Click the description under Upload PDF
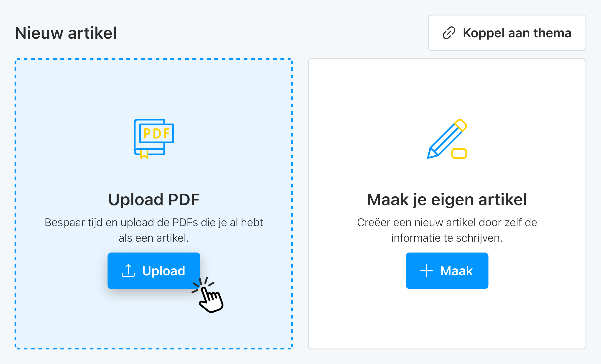The width and height of the screenshot is (601, 364). 154,229
